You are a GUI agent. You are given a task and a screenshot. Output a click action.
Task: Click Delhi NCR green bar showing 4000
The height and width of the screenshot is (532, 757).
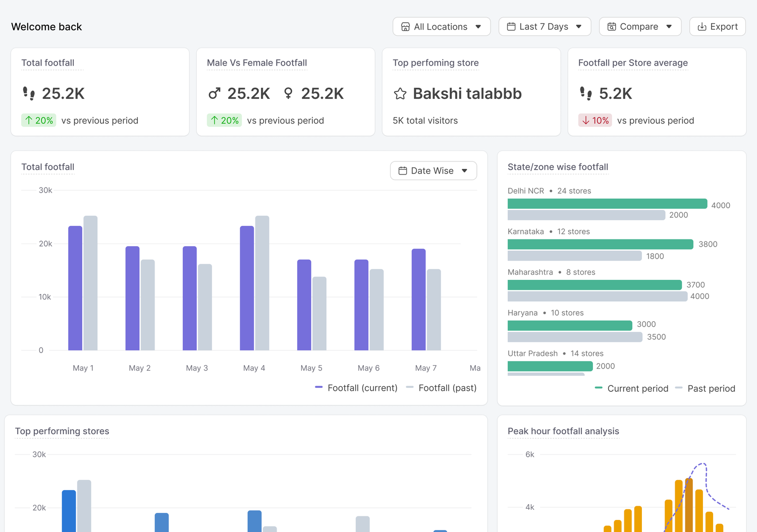click(608, 204)
